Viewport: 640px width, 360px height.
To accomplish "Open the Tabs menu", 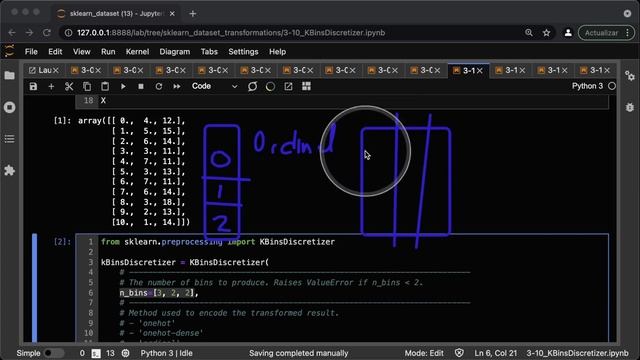I will pyautogui.click(x=209, y=52).
